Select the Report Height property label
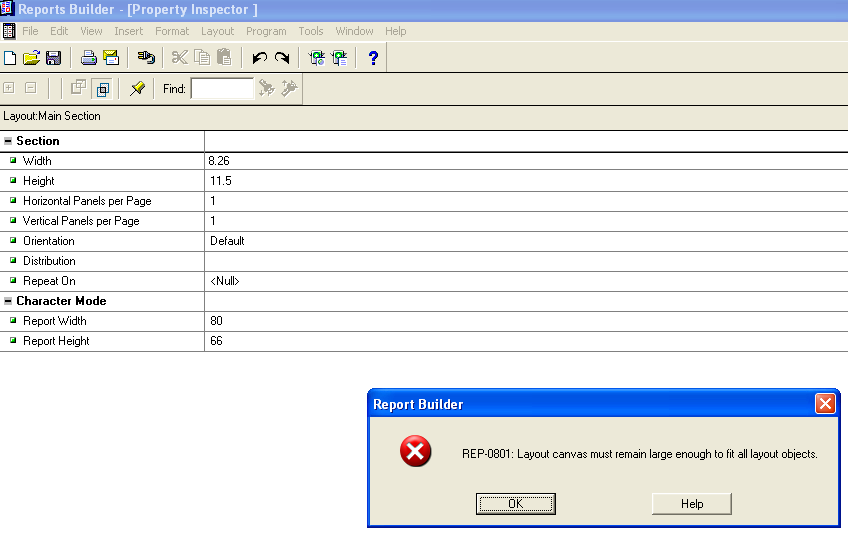Screen dimensions: 848x545 coord(56,341)
